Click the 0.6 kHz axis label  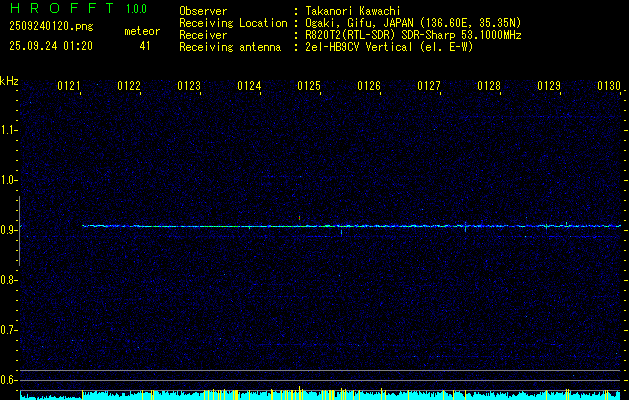(8, 380)
